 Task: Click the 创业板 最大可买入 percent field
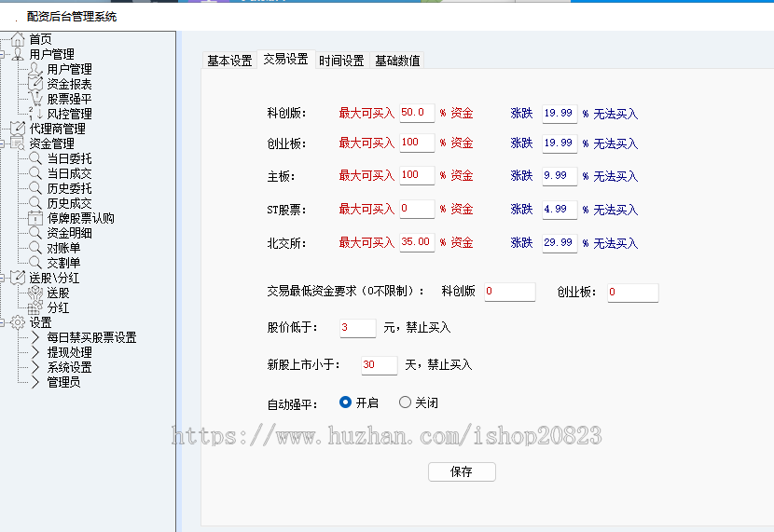(417, 143)
